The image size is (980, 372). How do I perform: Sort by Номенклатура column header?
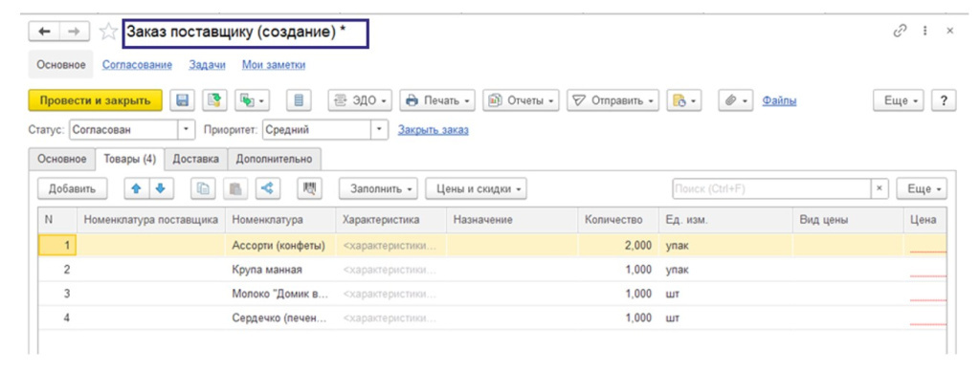point(280,220)
